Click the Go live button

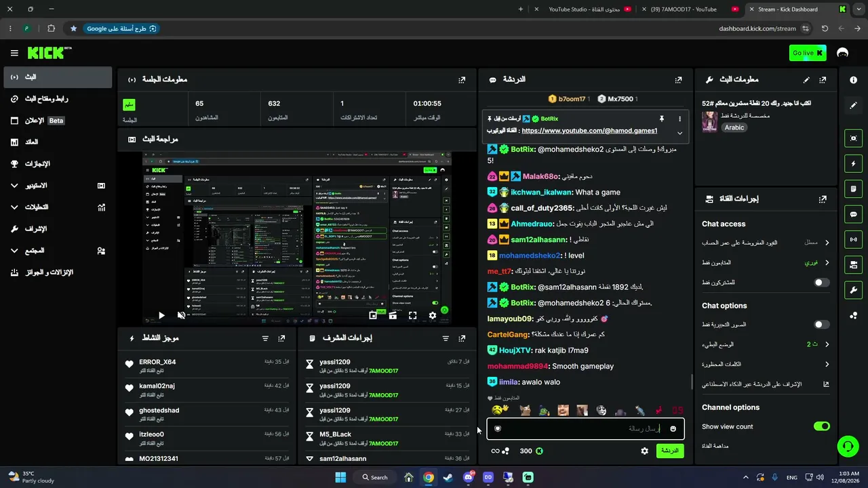808,53
